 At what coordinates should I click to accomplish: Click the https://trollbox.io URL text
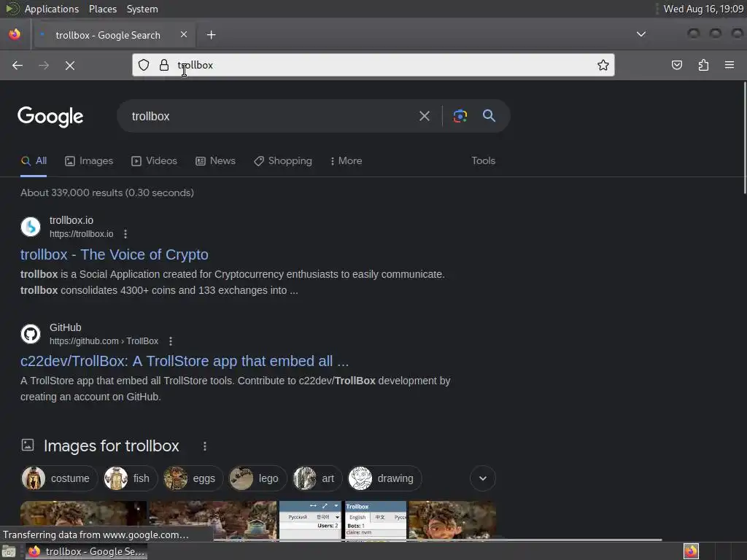coord(82,234)
